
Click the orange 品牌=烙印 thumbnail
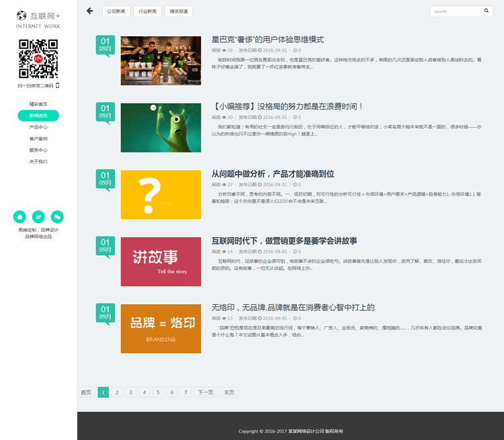pyautogui.click(x=161, y=328)
